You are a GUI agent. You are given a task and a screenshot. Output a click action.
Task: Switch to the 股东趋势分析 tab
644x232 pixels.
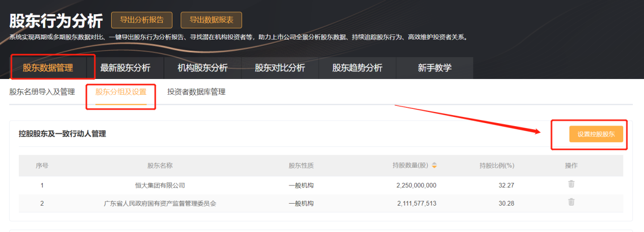[x=357, y=68]
